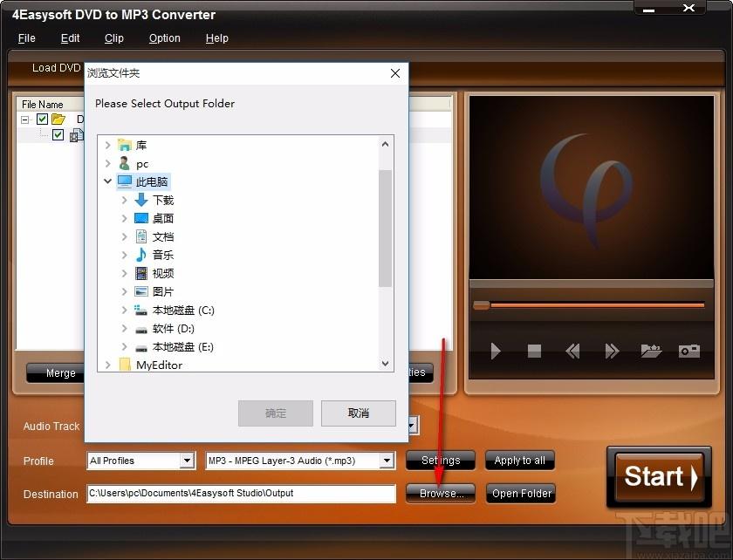Screen dimensions: 733x560
Task: Click the scroll-down arrow of folder tree
Action: coord(385,363)
